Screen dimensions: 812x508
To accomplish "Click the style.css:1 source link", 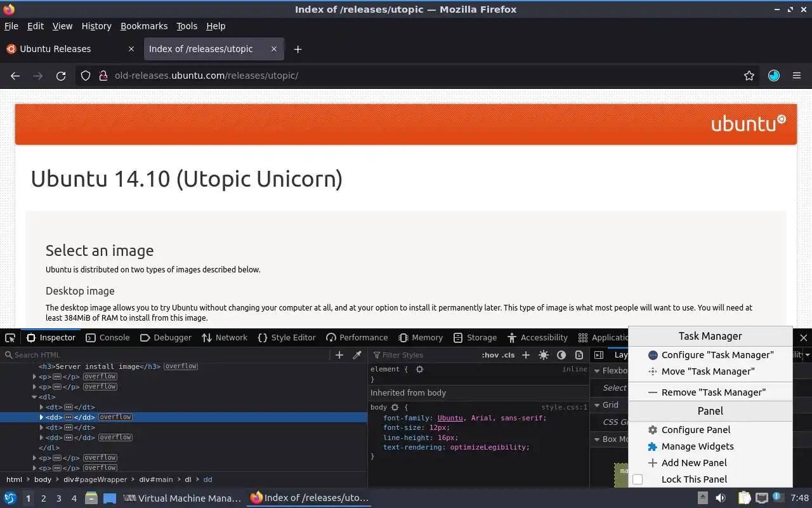I will (x=564, y=408).
